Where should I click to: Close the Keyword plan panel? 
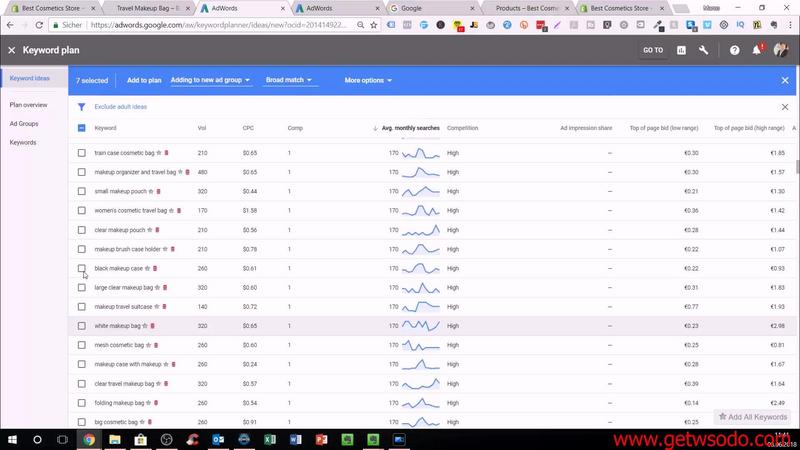(12, 50)
